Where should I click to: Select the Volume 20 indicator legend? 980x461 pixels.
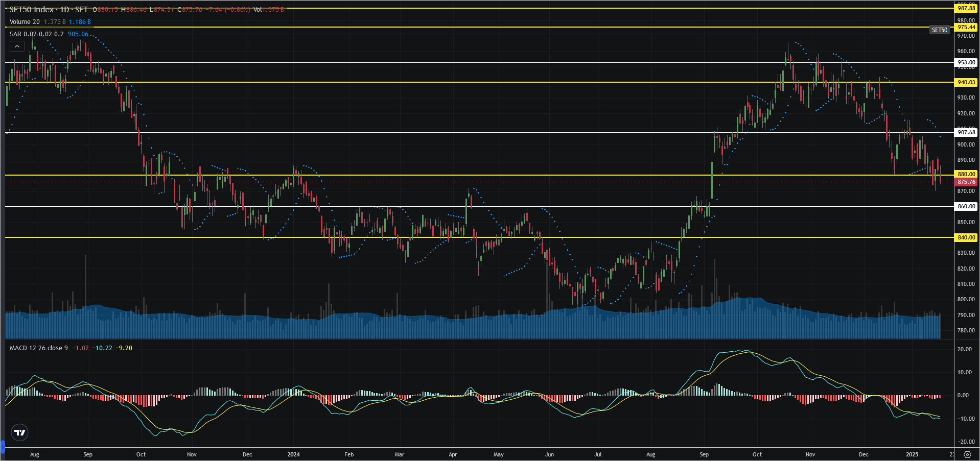point(25,22)
